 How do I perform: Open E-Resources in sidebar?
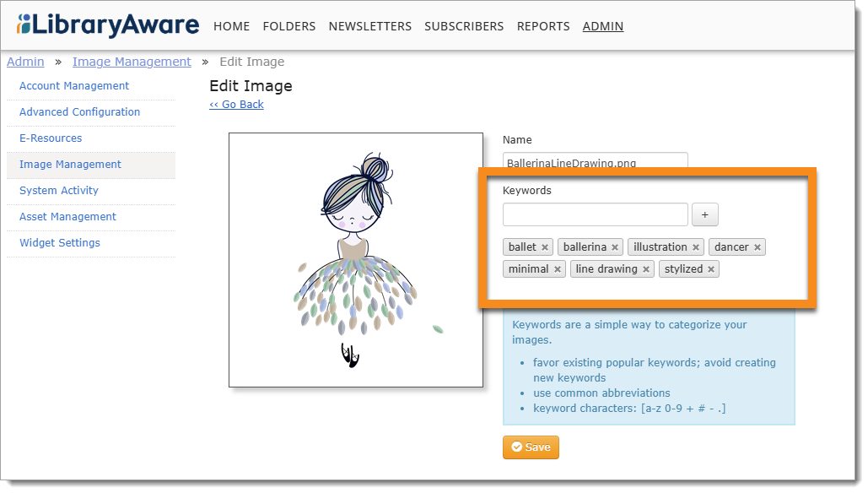51,138
